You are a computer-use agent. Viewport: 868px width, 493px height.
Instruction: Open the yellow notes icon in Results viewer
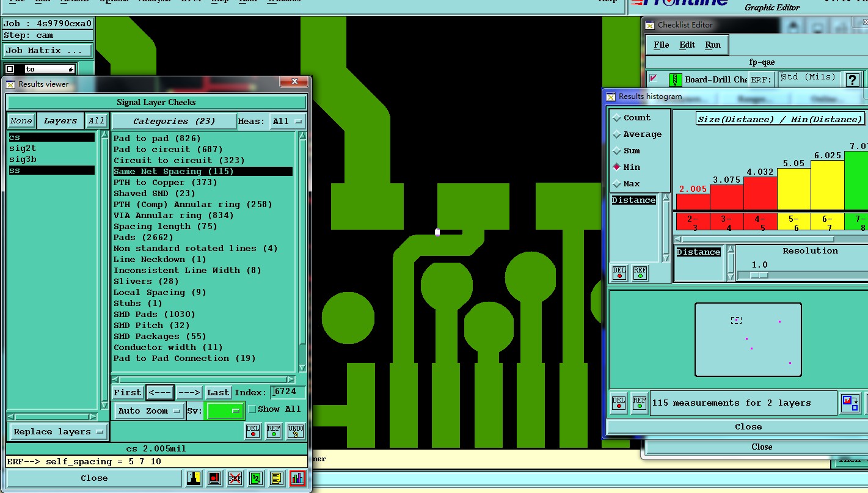[277, 478]
